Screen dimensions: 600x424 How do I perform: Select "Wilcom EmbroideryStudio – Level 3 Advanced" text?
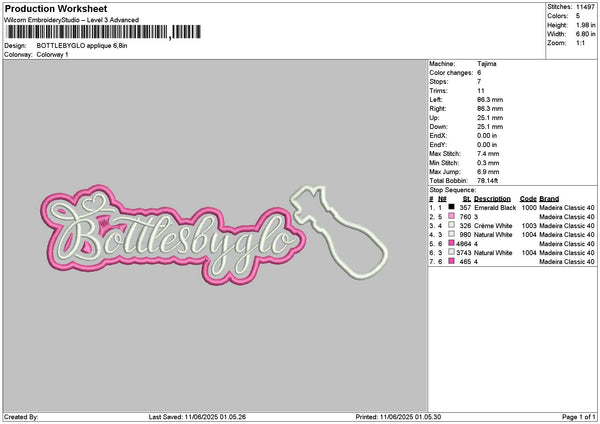pyautogui.click(x=71, y=20)
